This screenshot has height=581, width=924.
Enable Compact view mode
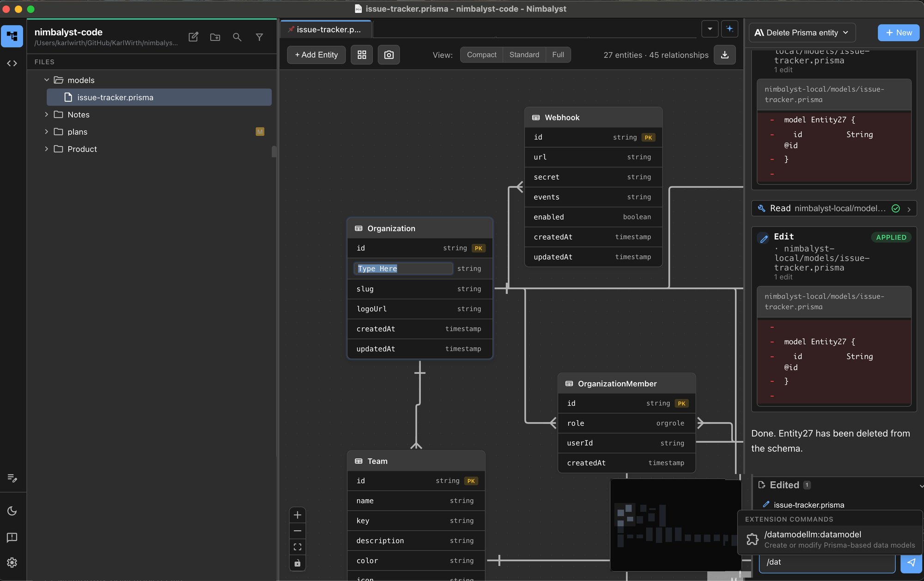pos(481,55)
